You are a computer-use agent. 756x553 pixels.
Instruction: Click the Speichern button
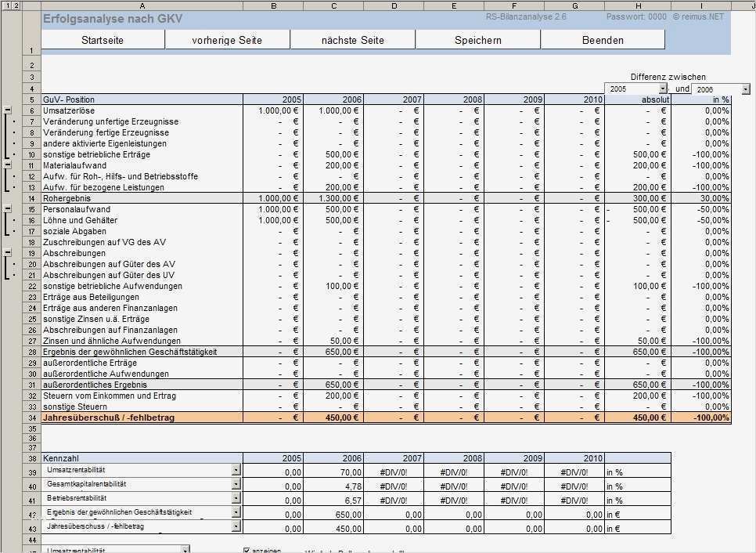point(477,39)
